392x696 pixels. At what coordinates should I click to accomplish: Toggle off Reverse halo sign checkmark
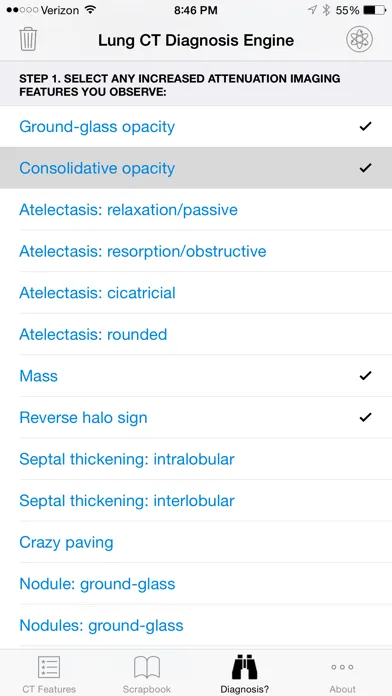coord(365,417)
